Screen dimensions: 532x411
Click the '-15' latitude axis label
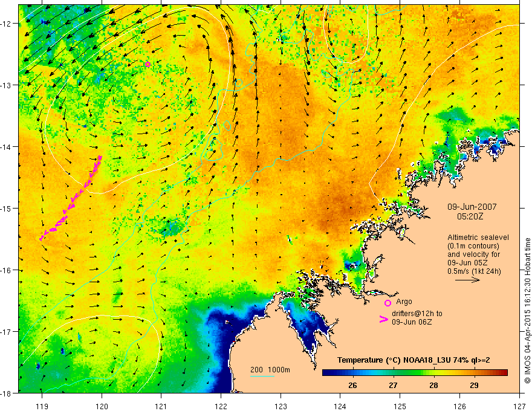tap(7, 208)
